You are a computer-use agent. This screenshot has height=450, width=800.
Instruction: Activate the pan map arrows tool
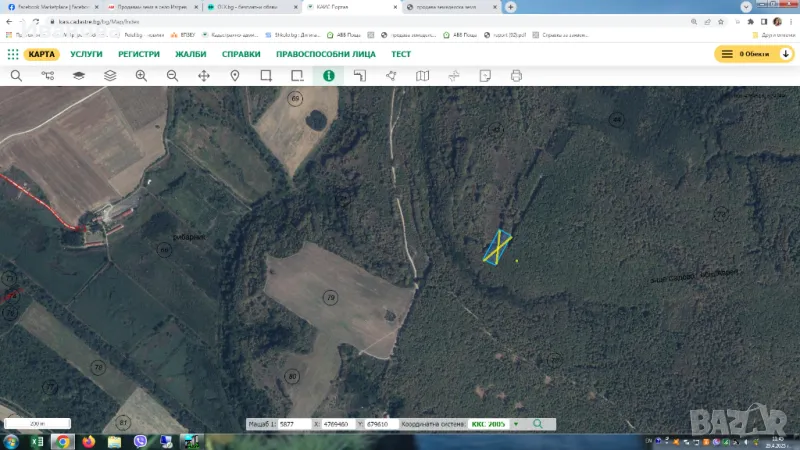click(204, 76)
